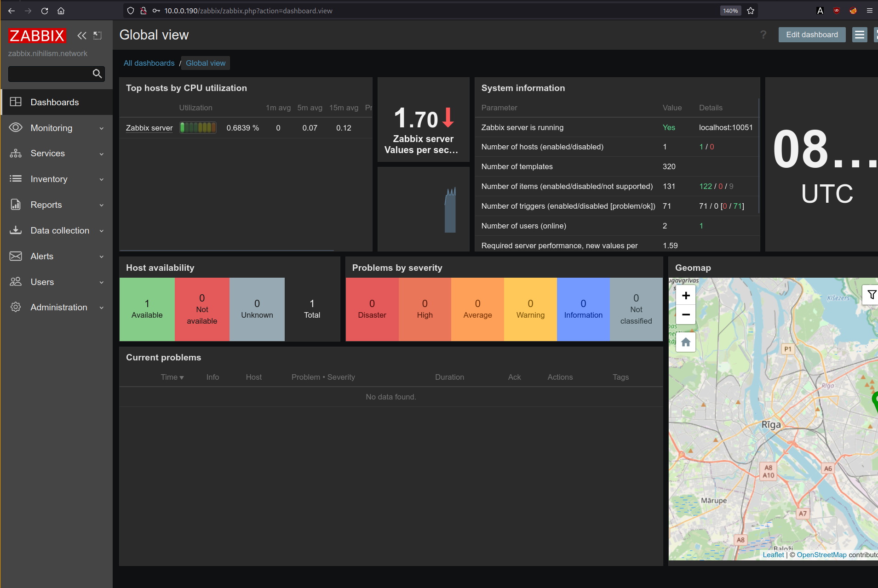Collapse the sidebar with the double-chevron icon
The height and width of the screenshot is (588, 878).
click(82, 35)
